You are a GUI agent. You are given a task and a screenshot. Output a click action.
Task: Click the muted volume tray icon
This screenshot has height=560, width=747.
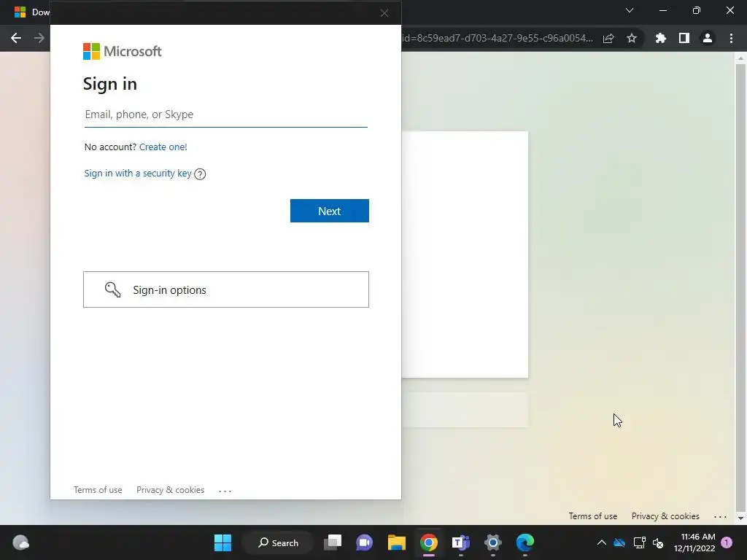pos(658,542)
